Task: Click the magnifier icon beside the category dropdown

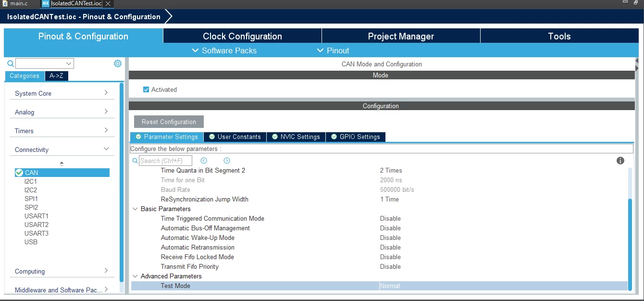Action: click(x=11, y=63)
